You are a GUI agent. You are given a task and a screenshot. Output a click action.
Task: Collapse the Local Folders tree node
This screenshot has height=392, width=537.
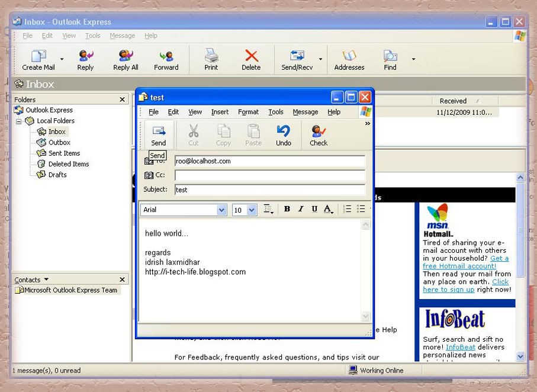click(x=19, y=121)
